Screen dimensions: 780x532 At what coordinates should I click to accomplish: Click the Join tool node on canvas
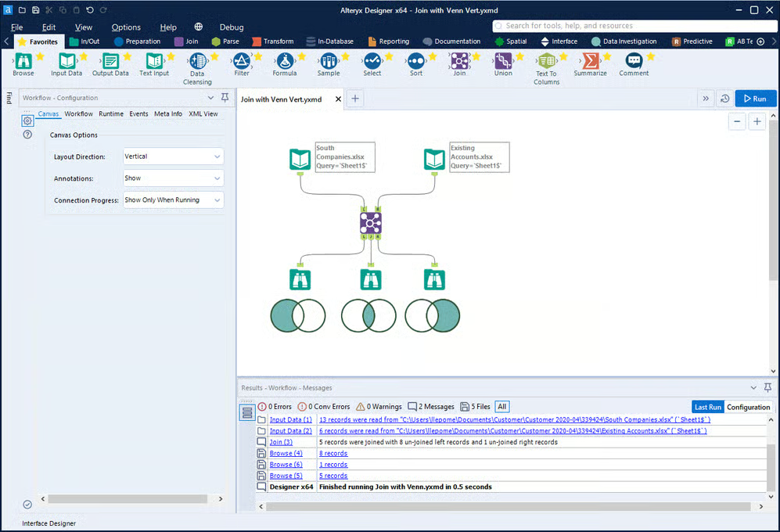click(371, 223)
